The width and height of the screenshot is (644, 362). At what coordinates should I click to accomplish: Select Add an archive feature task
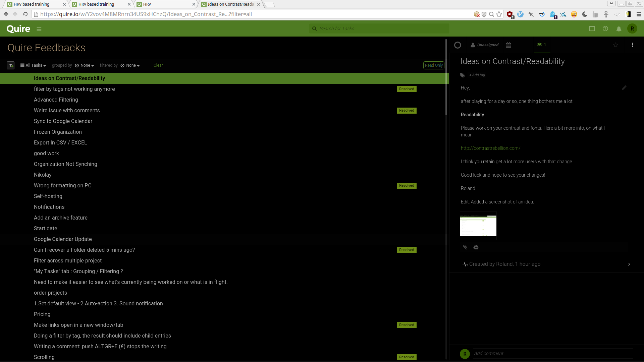point(60,218)
